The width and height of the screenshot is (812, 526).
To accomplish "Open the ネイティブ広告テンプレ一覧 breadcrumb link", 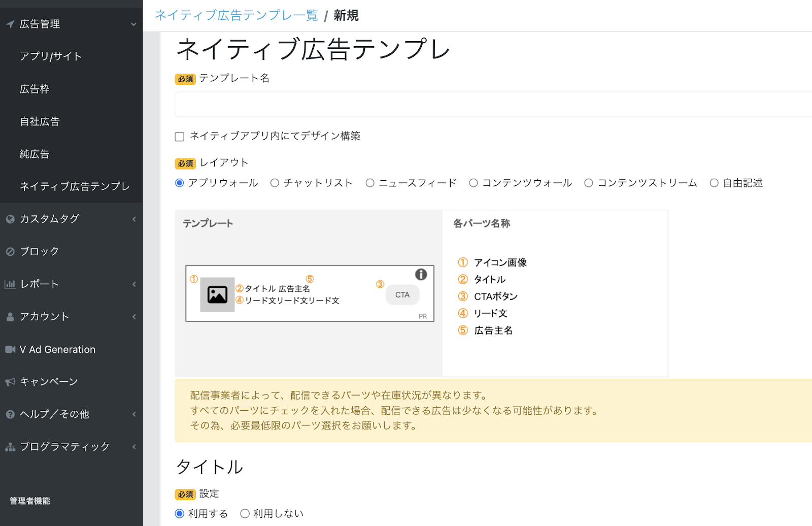I will [236, 15].
